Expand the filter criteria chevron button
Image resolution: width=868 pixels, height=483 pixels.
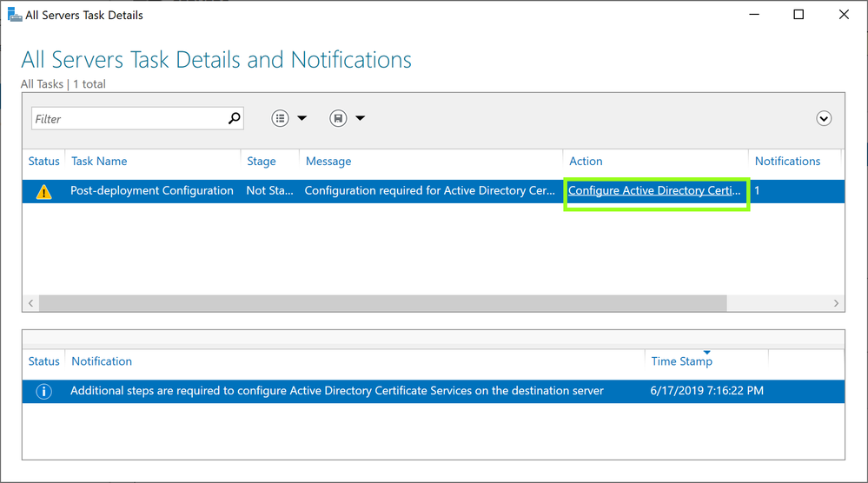point(824,118)
